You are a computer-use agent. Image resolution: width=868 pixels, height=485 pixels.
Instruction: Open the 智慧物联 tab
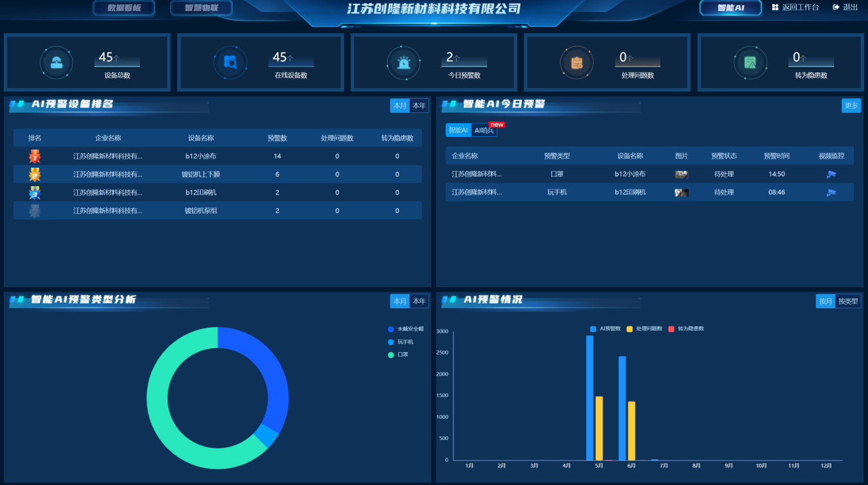202,8
